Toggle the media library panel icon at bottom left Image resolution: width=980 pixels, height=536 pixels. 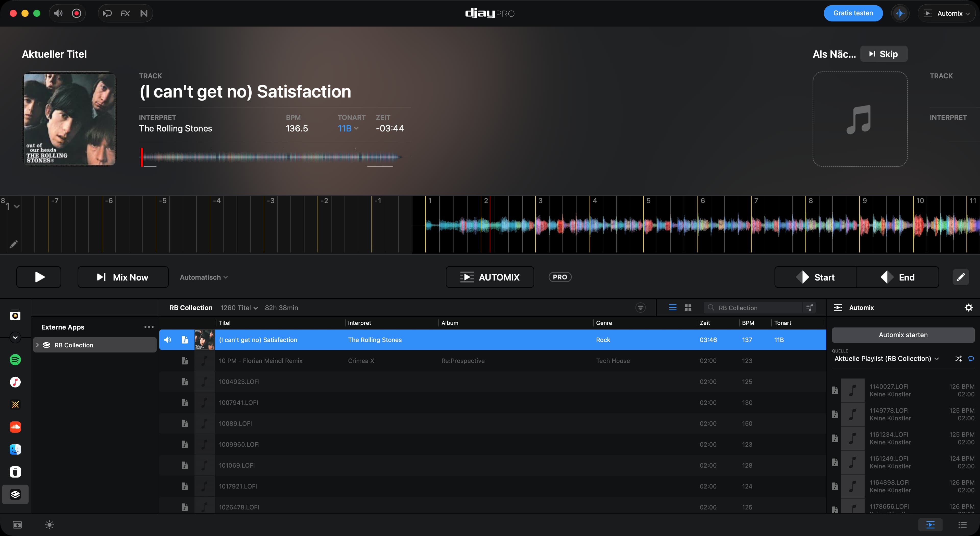point(18,525)
